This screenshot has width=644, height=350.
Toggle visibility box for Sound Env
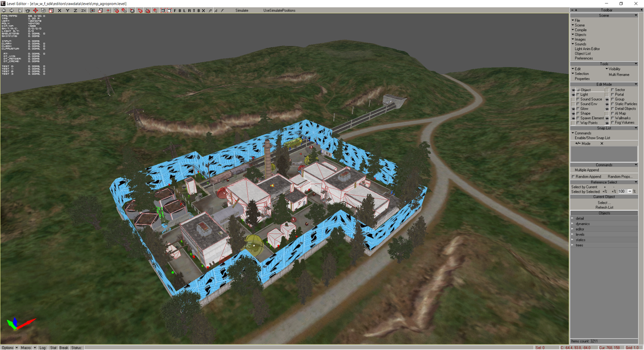(573, 104)
